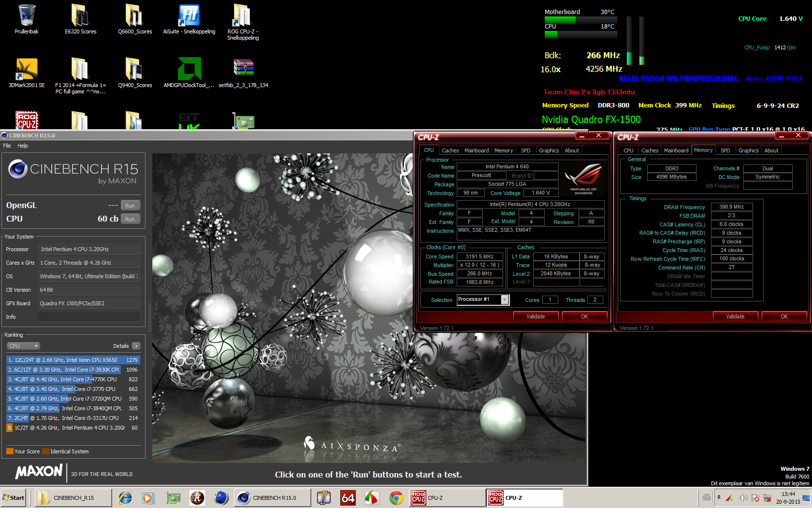Image resolution: width=812 pixels, height=508 pixels.
Task: Click the blue sphere taskbar icon
Action: pyautogui.click(x=221, y=497)
